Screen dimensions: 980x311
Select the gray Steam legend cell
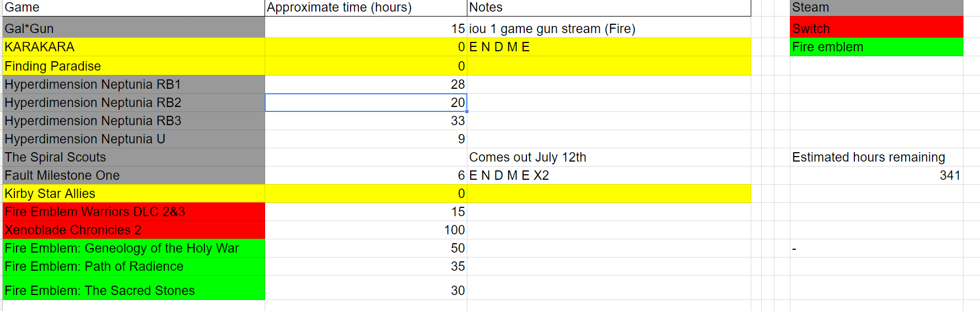tap(876, 8)
